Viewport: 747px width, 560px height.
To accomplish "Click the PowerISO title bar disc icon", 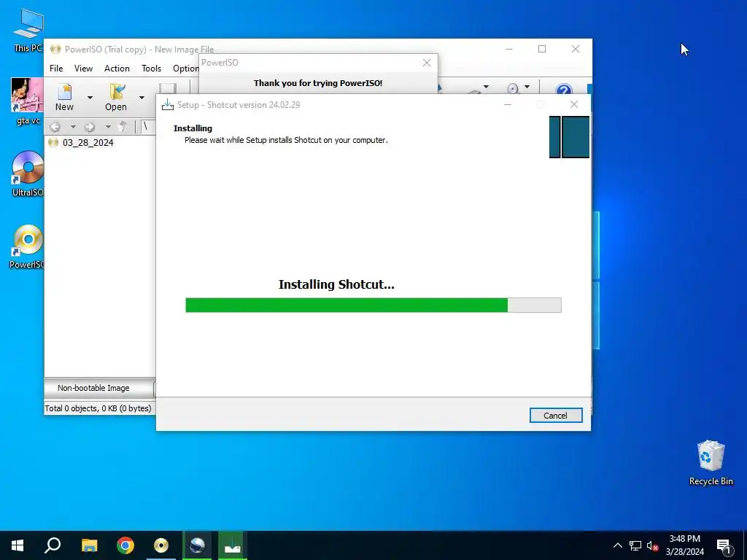I will [55, 49].
